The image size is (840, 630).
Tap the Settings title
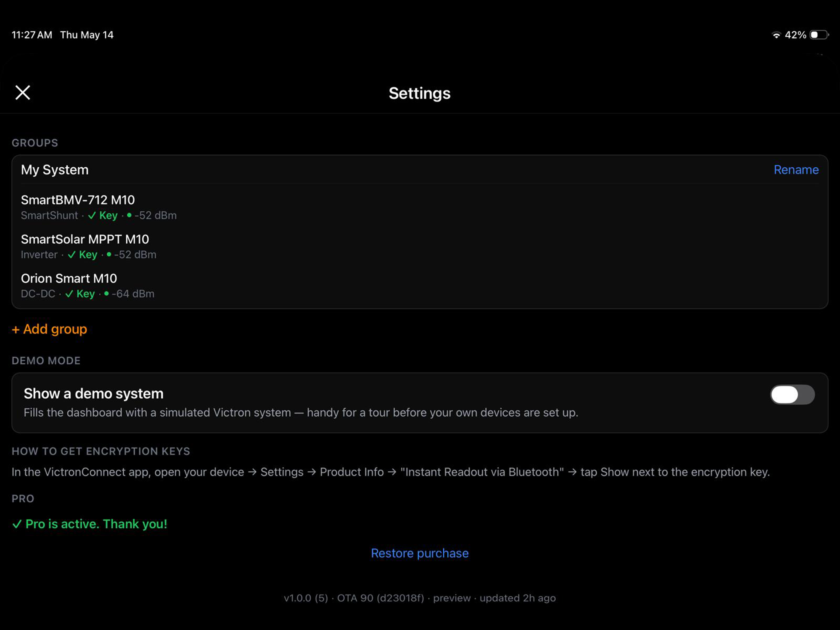pyautogui.click(x=420, y=93)
